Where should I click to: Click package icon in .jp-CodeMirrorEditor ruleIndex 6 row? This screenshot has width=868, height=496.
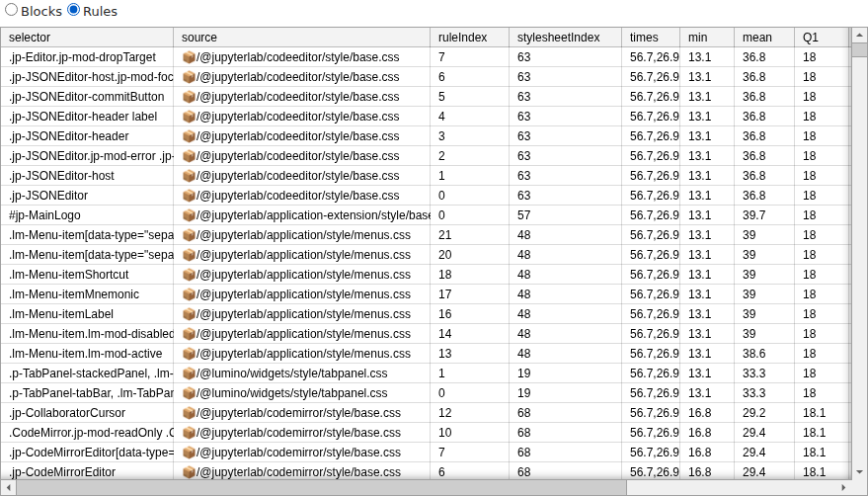coord(189,472)
